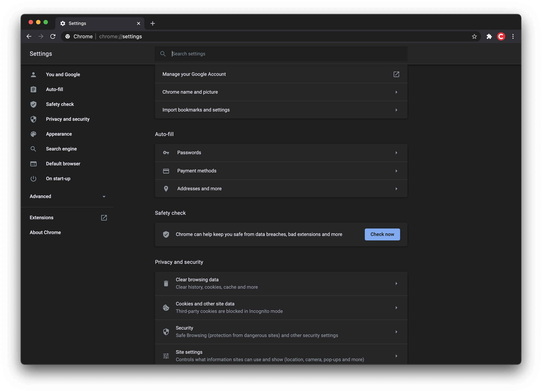Open a new tab with plus icon
The height and width of the screenshot is (392, 542).
pos(152,23)
